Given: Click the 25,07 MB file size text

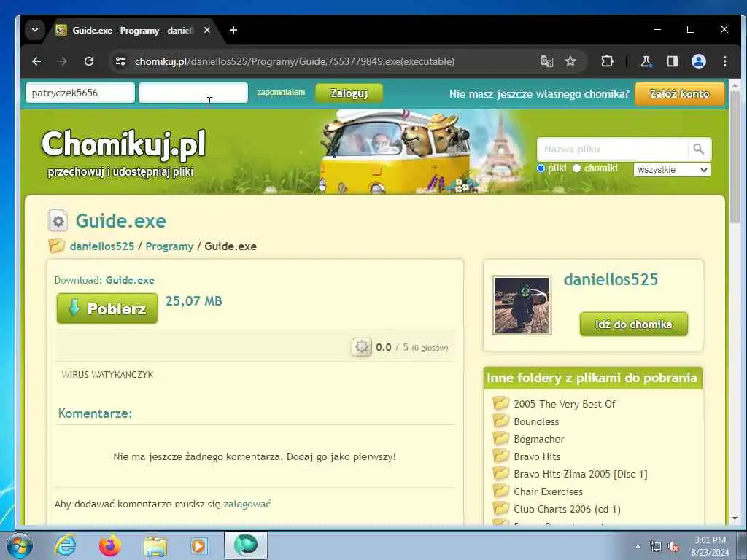Looking at the screenshot, I should pyautogui.click(x=193, y=301).
